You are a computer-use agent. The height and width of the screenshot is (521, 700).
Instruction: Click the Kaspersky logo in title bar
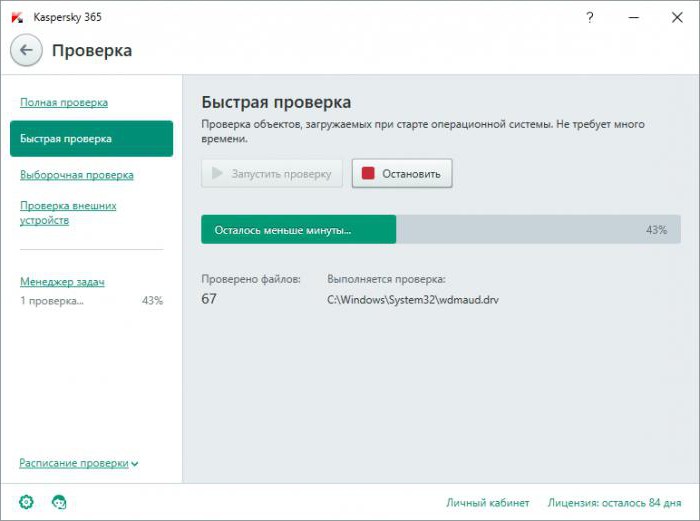[17, 17]
